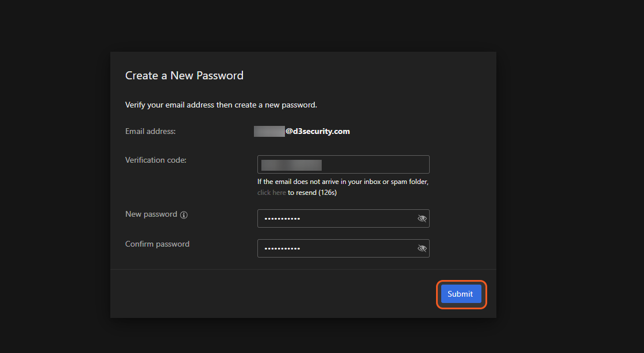
Task: Click the masked dots in New password
Action: 282,219
